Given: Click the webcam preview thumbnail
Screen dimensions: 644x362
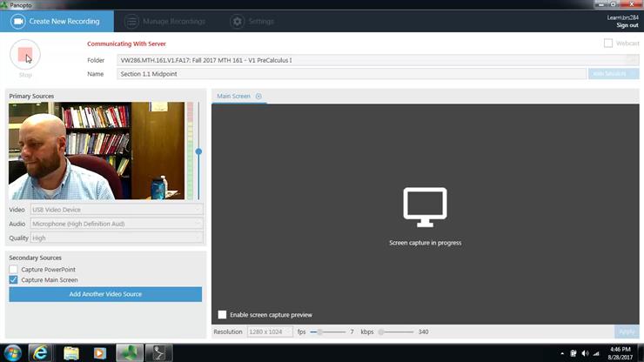Looking at the screenshot, I should [96, 151].
